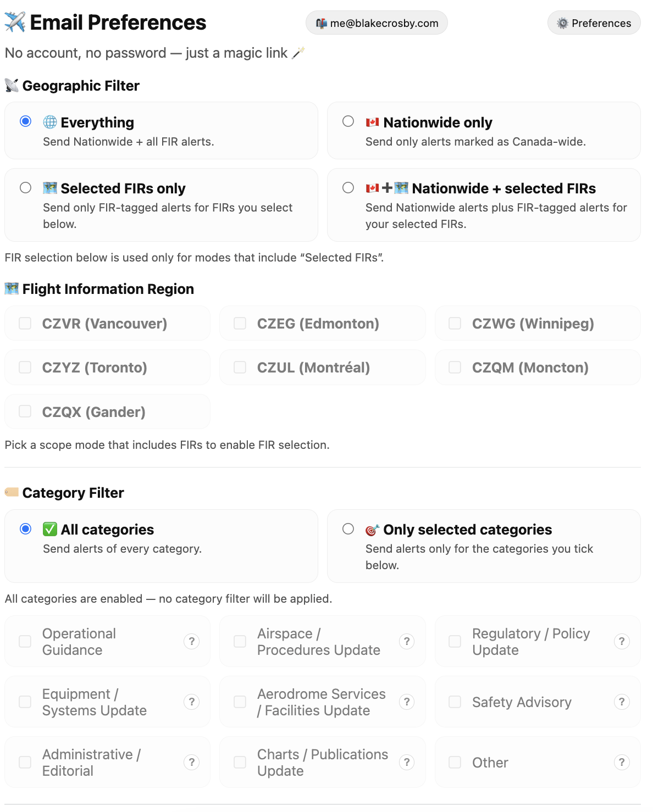Click help icon beside Safety Advisory
Image resolution: width=653 pixels, height=812 pixels.
[622, 702]
